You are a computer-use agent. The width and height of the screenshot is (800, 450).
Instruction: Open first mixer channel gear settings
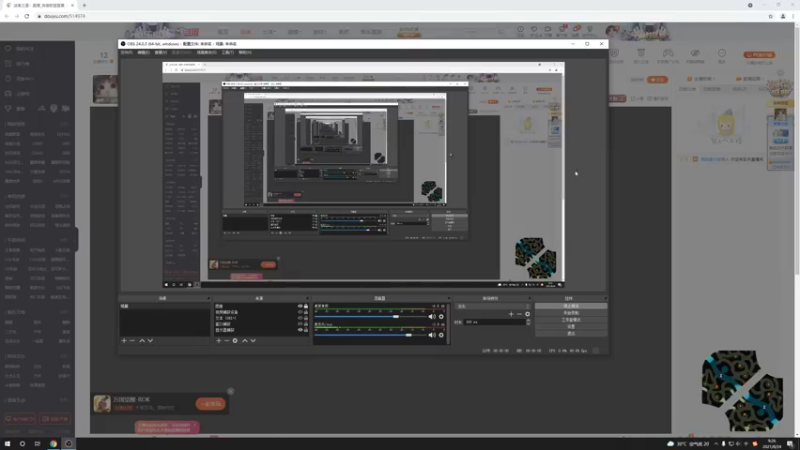tap(441, 317)
